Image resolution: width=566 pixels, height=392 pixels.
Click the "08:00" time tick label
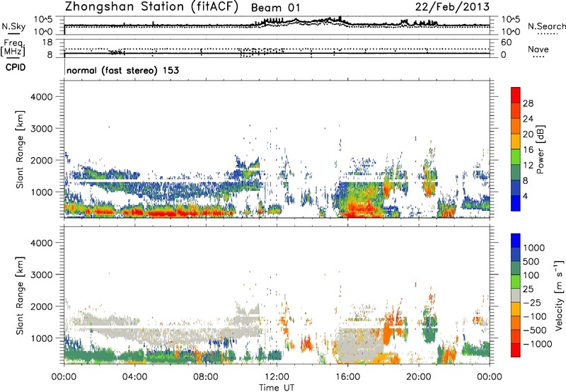coord(206,377)
